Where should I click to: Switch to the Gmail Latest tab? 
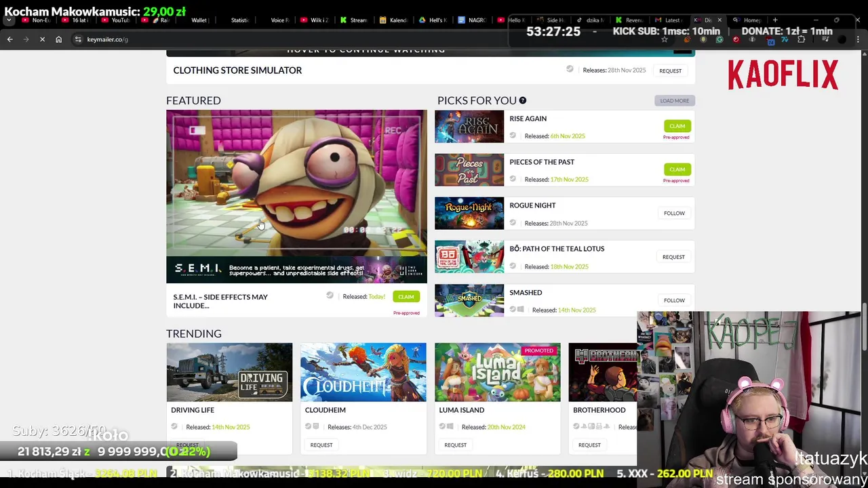(x=669, y=20)
